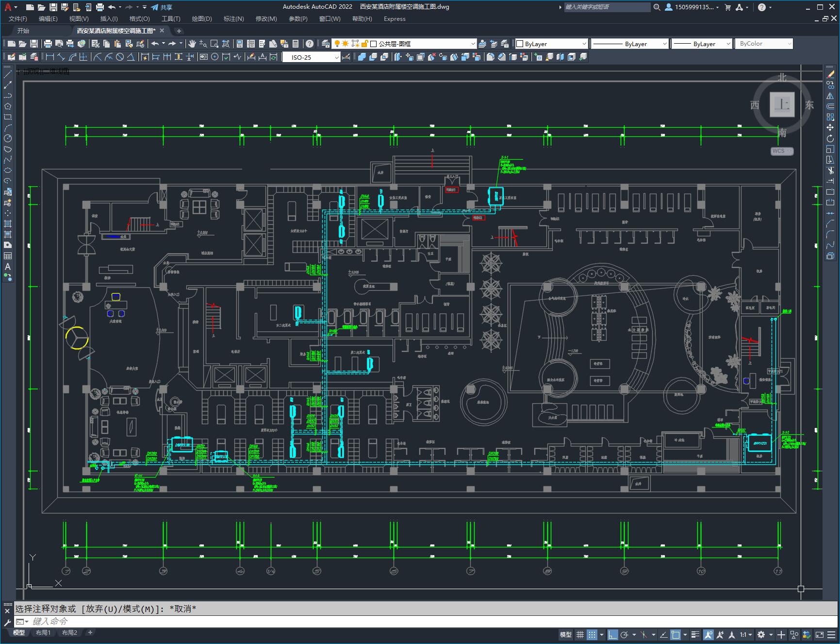Click the Rotate tool in modify toolbar
Image resolution: width=840 pixels, height=644 pixels.
click(830, 138)
